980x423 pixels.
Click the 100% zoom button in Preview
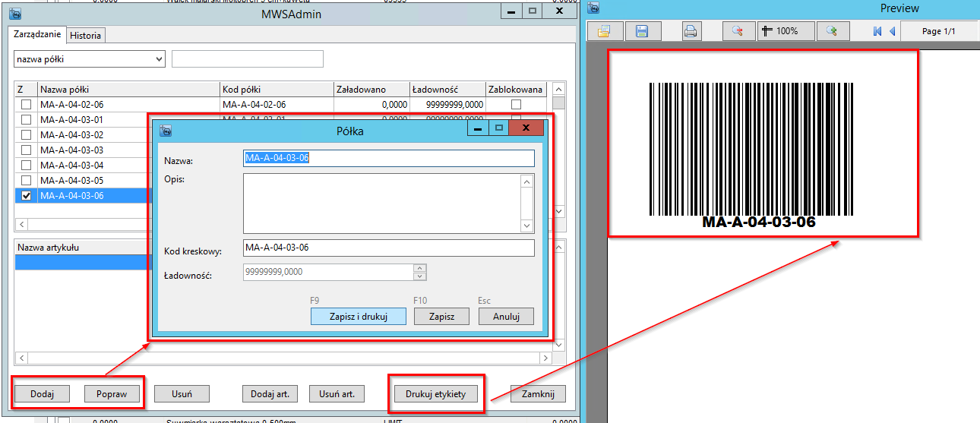(x=786, y=31)
